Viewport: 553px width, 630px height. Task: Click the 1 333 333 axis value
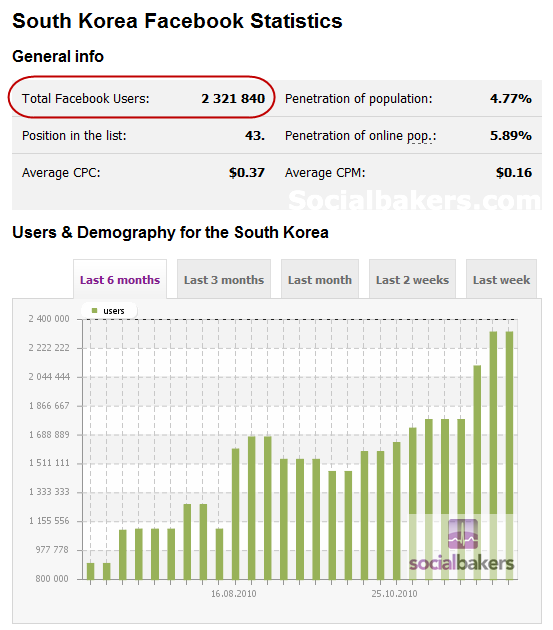click(49, 492)
